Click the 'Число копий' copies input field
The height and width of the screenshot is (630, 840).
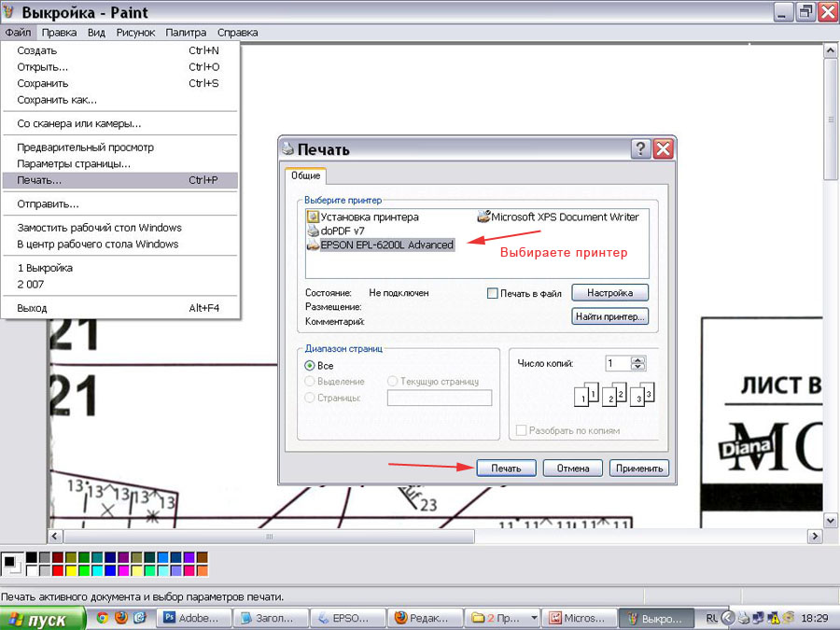coord(617,364)
